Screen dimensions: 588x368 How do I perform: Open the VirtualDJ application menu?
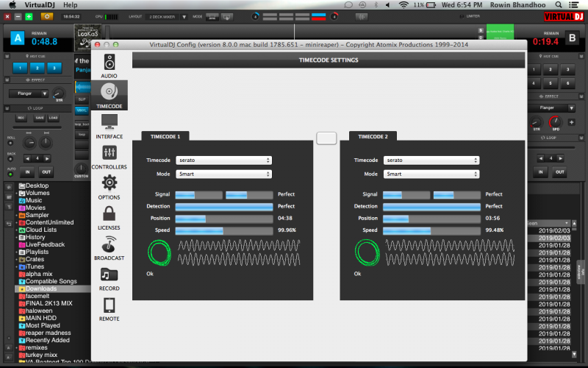click(40, 5)
